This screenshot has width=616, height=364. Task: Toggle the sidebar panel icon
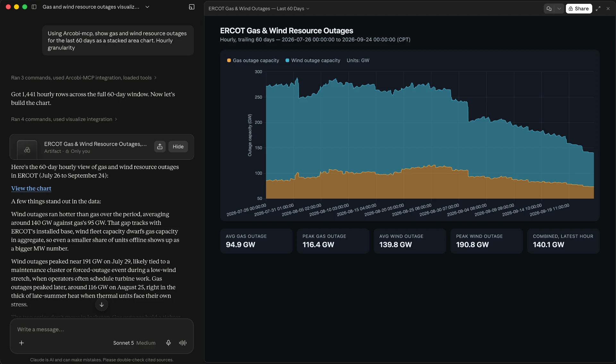tap(34, 7)
